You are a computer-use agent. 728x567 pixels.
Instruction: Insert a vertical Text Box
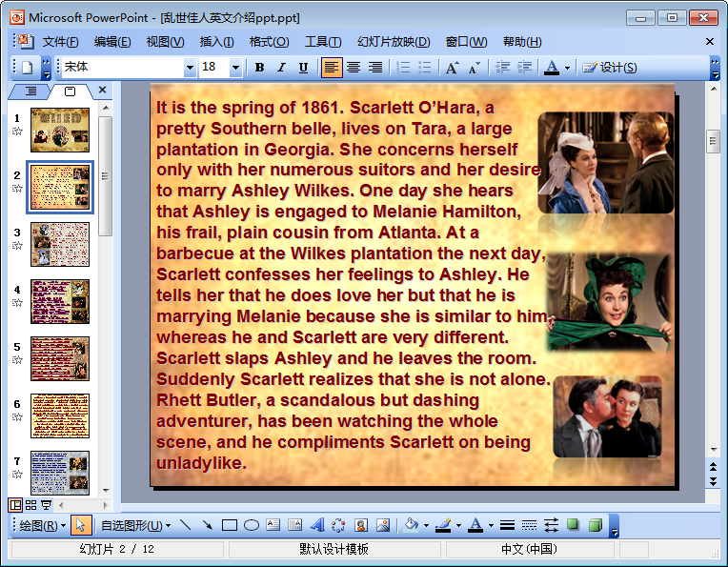[x=294, y=526]
